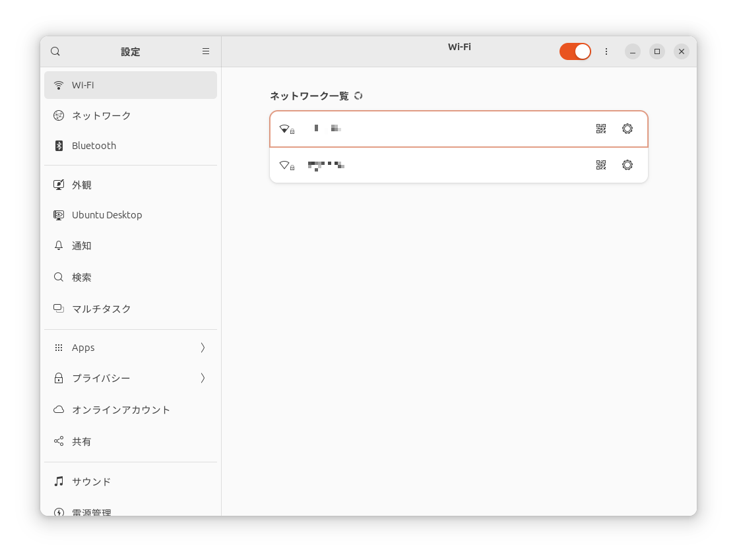Click the Bluetooth icon in sidebar

59,146
